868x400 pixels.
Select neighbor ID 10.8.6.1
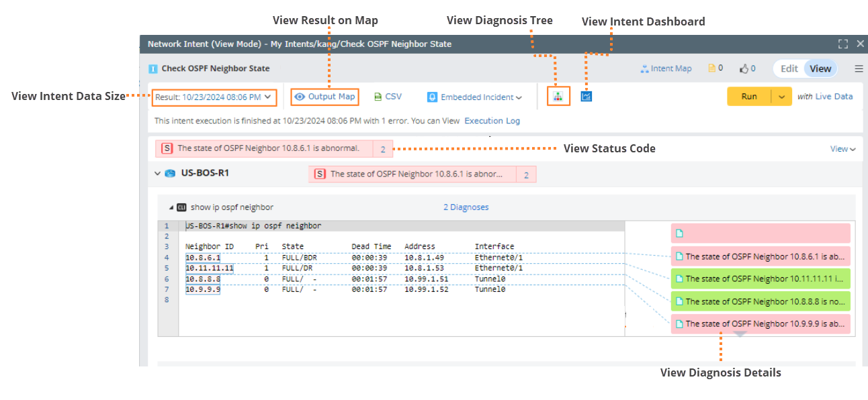[203, 257]
